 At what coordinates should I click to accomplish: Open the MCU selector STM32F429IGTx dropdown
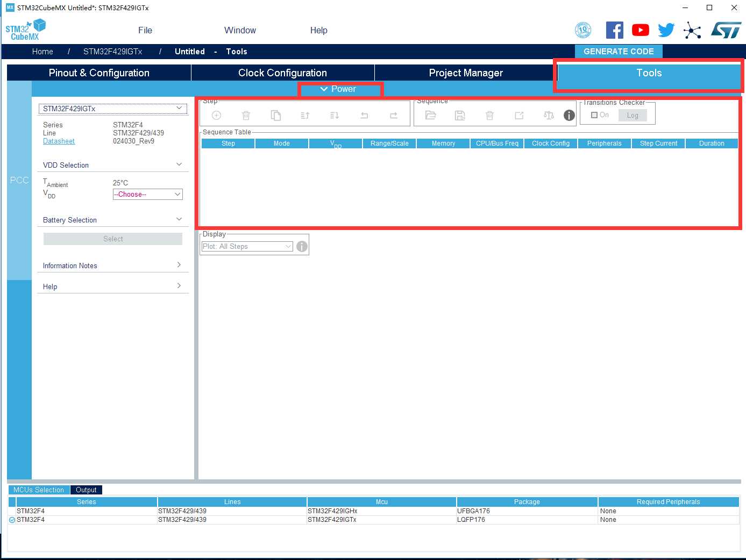pyautogui.click(x=113, y=109)
